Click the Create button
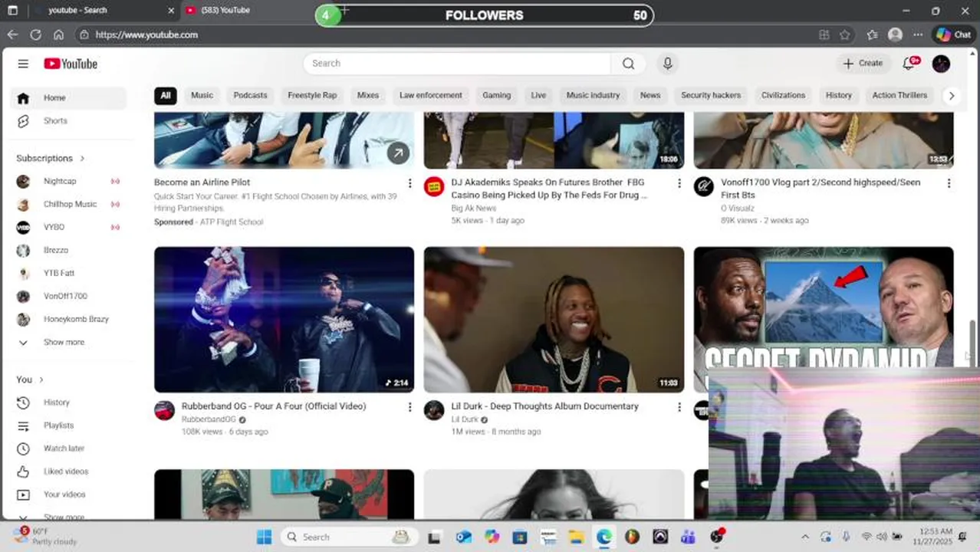Image resolution: width=980 pixels, height=552 pixels. 863,64
